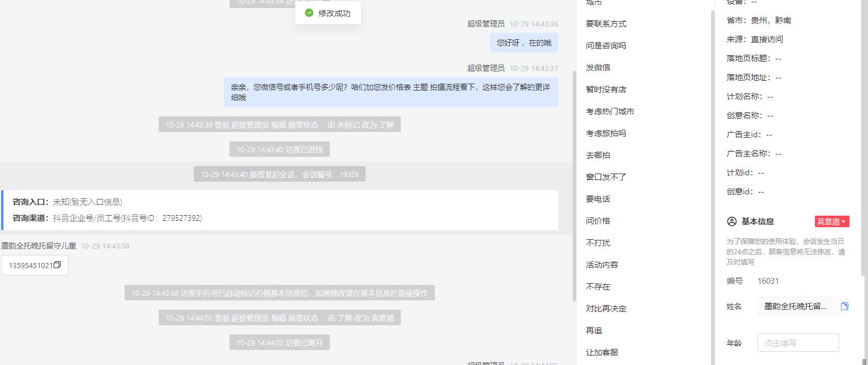The width and height of the screenshot is (868, 365).
Task: Click the 计划名称 row
Action: [x=750, y=96]
